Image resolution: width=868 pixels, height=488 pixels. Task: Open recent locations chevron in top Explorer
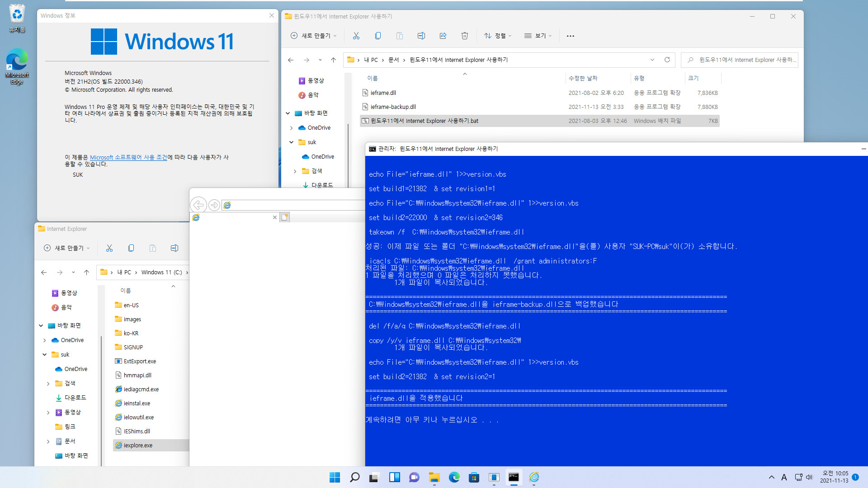320,60
